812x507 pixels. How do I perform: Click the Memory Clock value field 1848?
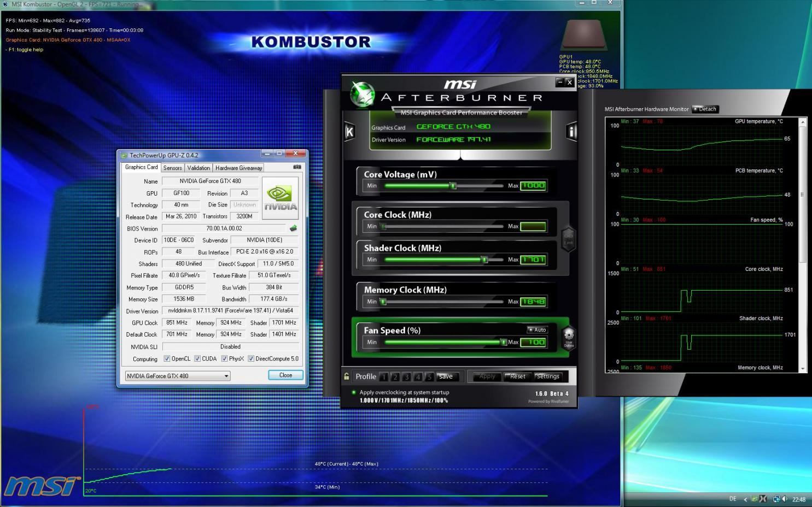pos(533,302)
